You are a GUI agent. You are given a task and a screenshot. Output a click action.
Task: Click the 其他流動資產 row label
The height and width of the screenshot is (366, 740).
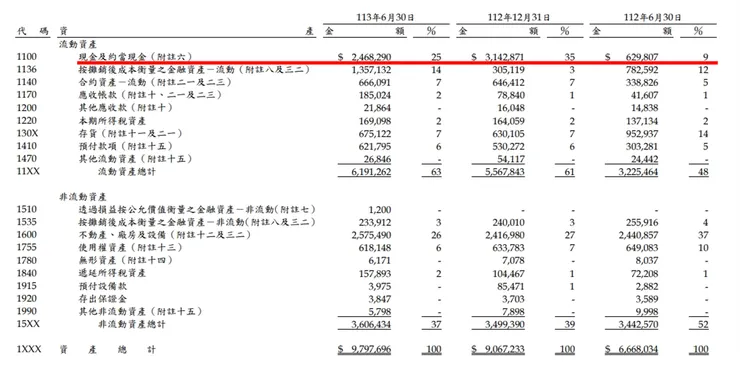click(x=135, y=159)
